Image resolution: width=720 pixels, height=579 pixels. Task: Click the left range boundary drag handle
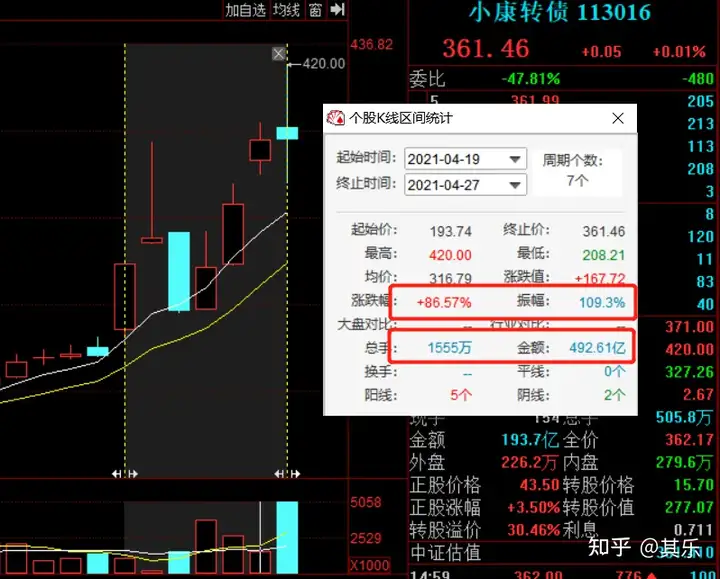tap(125, 473)
